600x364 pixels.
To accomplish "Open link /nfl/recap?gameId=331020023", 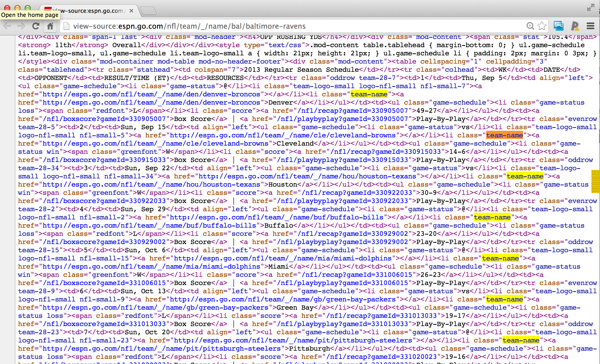I will tap(381, 357).
